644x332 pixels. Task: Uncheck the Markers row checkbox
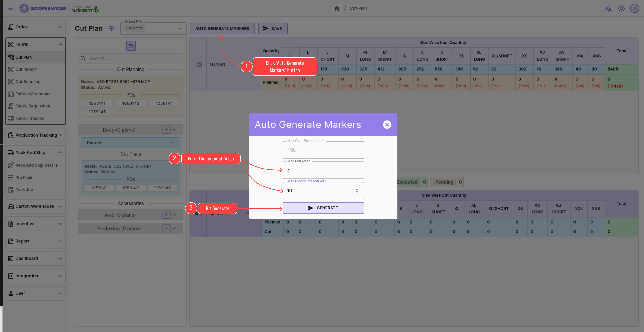pos(199,65)
